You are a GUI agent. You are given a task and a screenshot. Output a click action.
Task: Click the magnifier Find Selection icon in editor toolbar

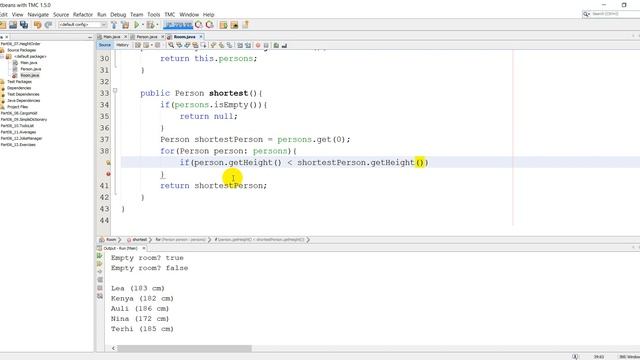click(x=171, y=45)
